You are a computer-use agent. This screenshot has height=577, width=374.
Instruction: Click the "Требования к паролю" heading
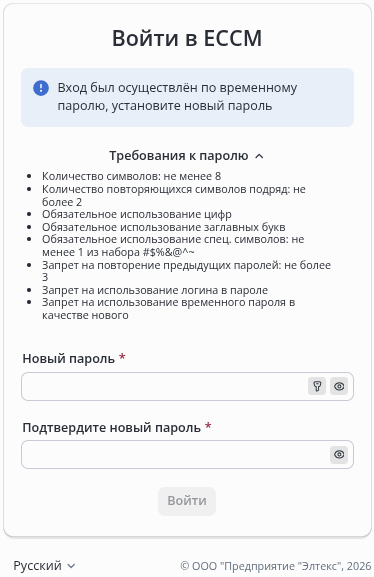179,156
